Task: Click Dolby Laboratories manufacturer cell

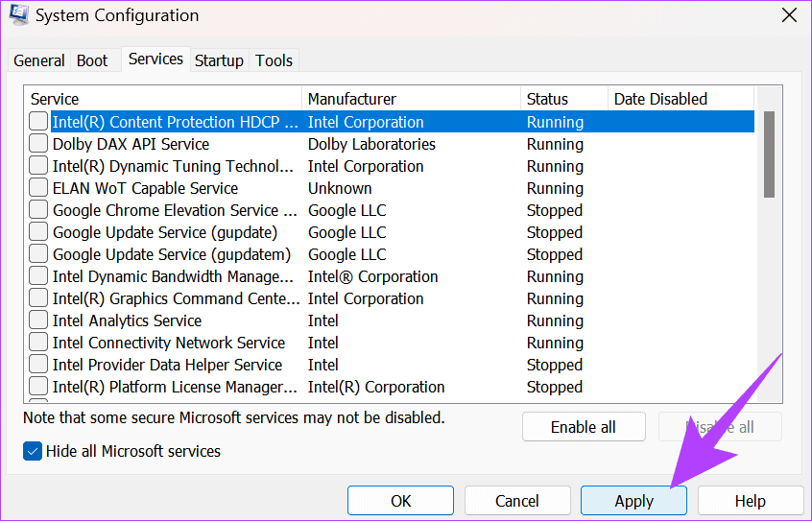Action: pos(371,144)
